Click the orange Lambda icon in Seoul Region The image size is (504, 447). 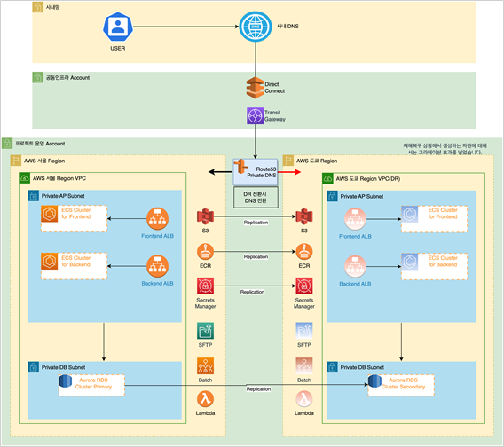(x=205, y=399)
